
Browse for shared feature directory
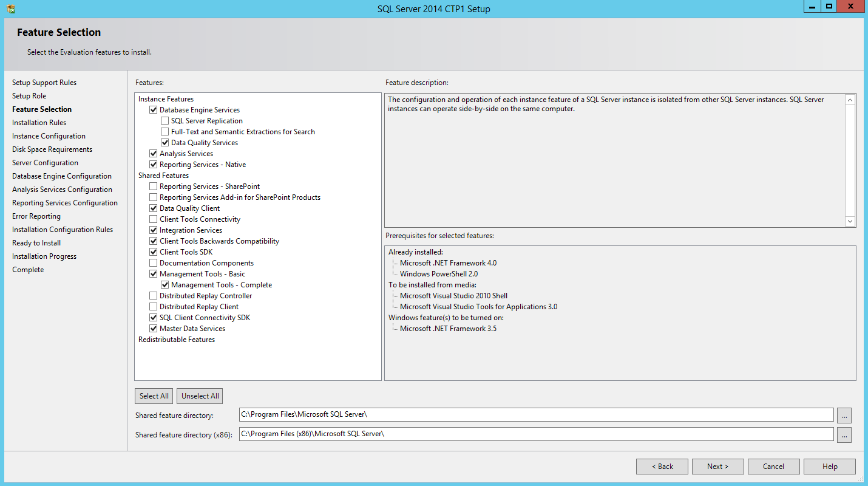[x=844, y=416]
